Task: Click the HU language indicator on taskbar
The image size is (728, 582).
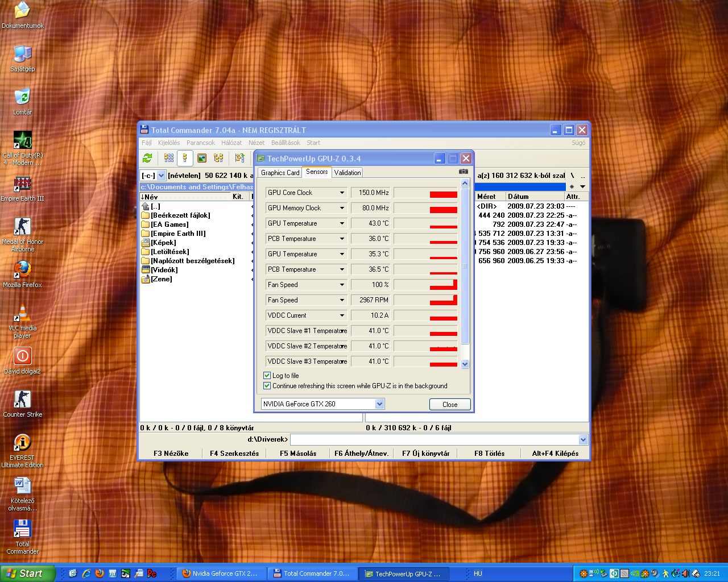Action: coord(478,573)
